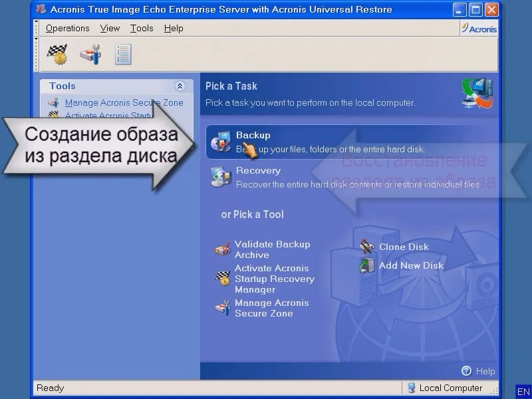Click the Clone Disk icon
The width and height of the screenshot is (532, 399).
point(367,247)
